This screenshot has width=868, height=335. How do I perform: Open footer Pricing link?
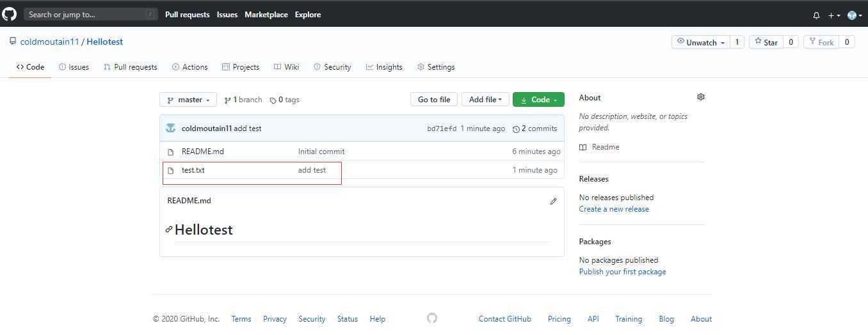[x=559, y=319]
